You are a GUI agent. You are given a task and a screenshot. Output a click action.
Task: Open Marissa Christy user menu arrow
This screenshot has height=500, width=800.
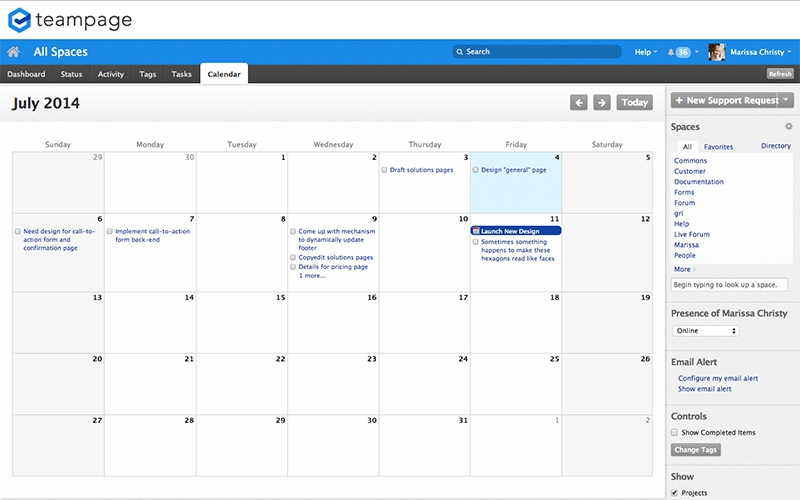click(789, 52)
